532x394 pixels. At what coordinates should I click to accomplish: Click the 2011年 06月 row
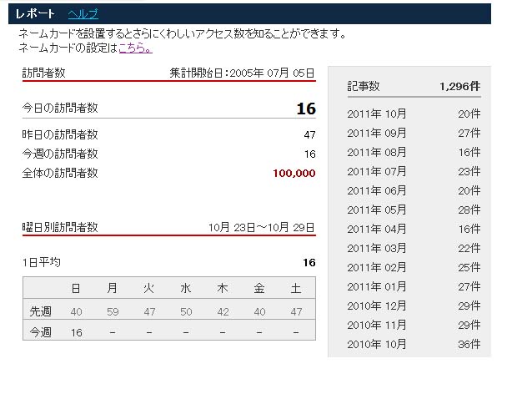tap(414, 190)
